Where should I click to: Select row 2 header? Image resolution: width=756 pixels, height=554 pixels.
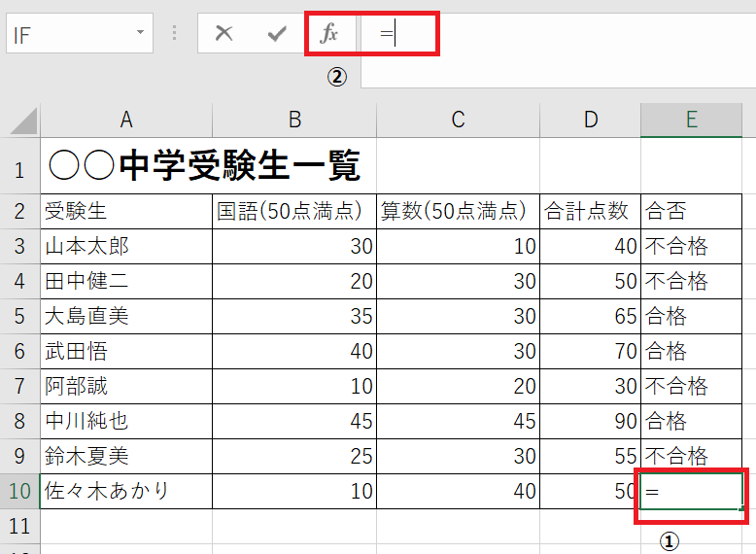19,212
